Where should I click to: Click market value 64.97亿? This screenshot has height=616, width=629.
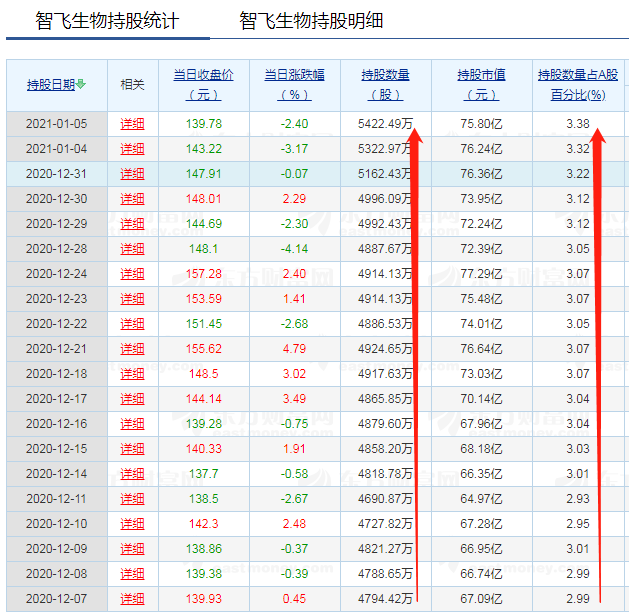coord(481,499)
